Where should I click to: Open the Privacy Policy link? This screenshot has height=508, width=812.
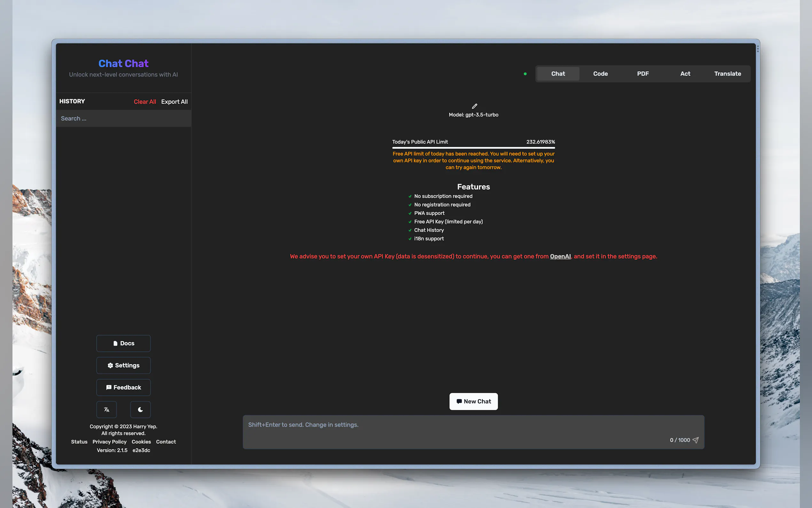[x=109, y=442]
